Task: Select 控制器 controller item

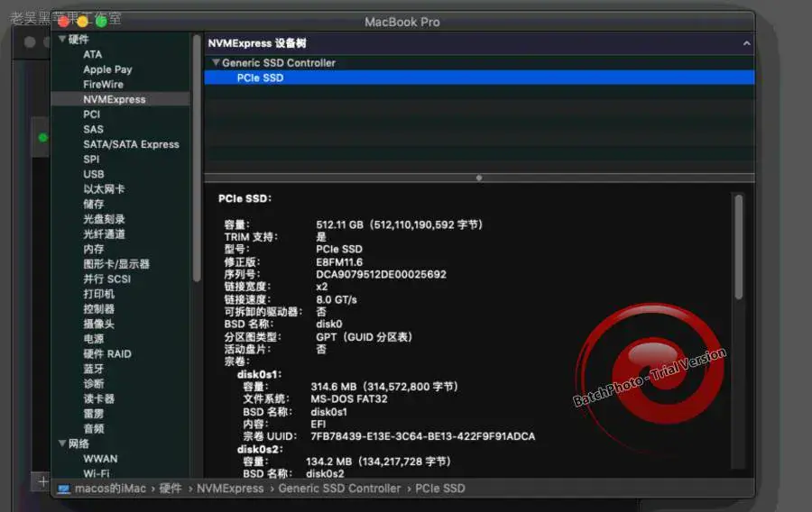Action: tap(98, 309)
